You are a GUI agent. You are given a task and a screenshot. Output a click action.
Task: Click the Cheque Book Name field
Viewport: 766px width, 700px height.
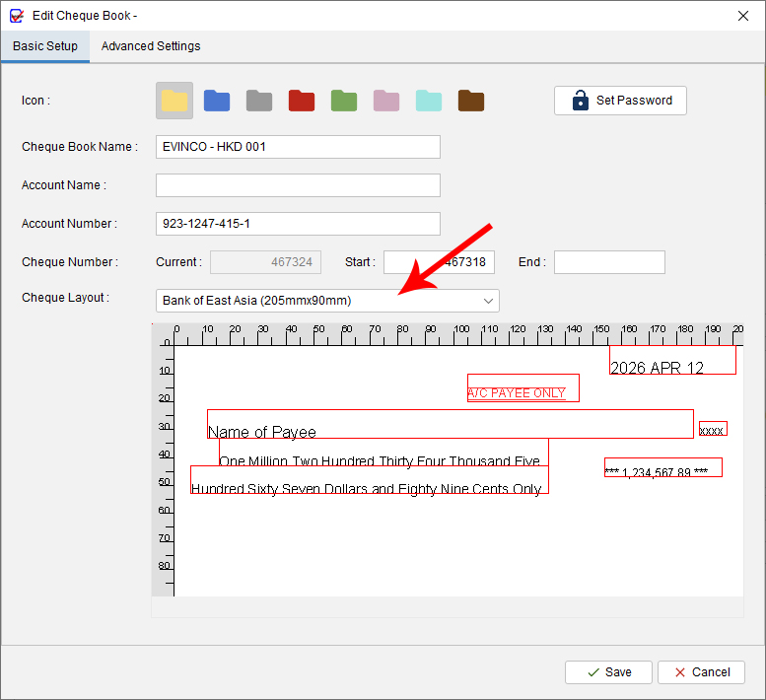click(x=298, y=147)
